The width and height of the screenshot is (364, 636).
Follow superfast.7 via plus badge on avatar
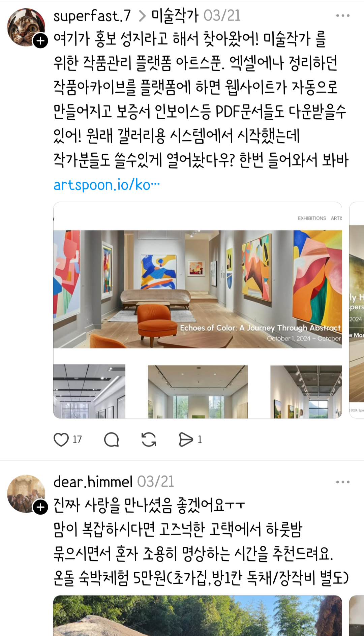pos(40,41)
